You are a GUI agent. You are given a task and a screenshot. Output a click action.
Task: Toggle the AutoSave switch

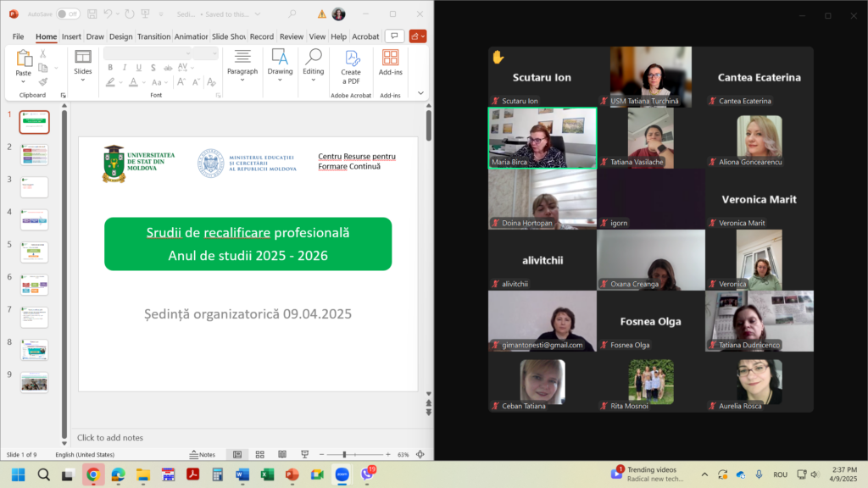point(69,14)
